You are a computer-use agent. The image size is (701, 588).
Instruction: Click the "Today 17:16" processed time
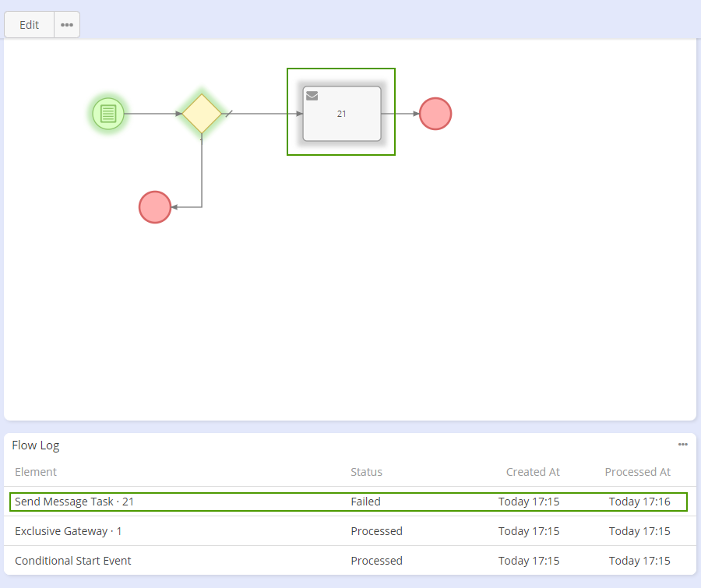pos(639,502)
